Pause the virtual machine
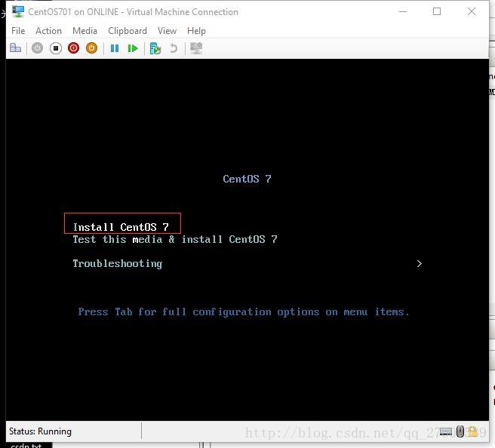 (x=115, y=48)
